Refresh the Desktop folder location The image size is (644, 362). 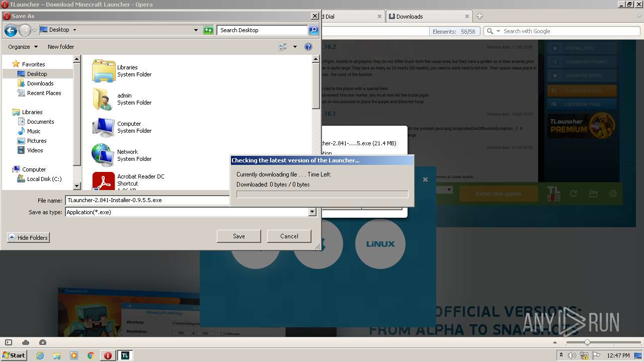pyautogui.click(x=208, y=30)
